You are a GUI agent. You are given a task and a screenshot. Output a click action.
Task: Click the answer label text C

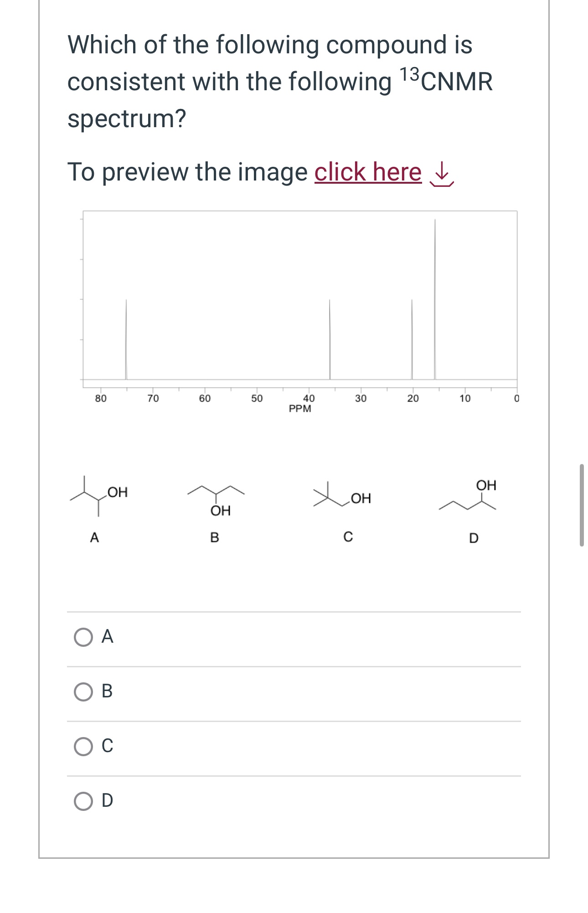coord(107,746)
